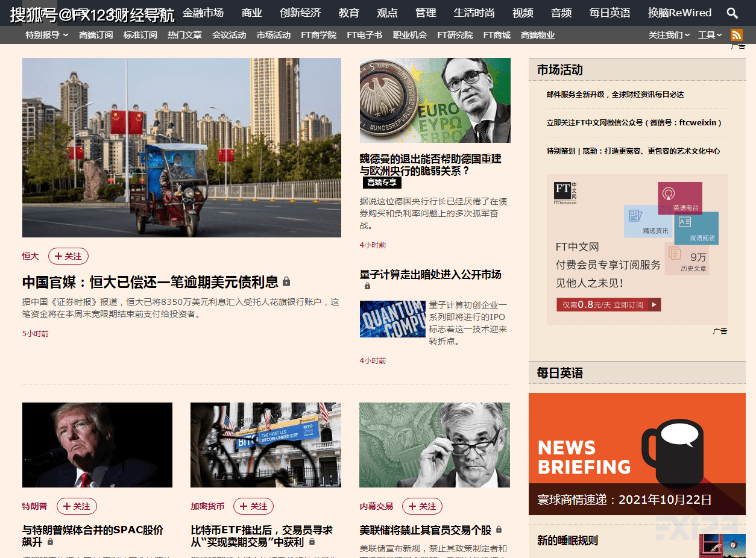Open the site search magnifier

pyautogui.click(x=732, y=12)
